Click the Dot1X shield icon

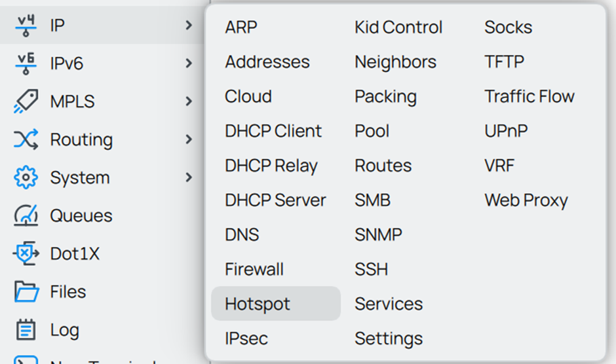point(26,253)
